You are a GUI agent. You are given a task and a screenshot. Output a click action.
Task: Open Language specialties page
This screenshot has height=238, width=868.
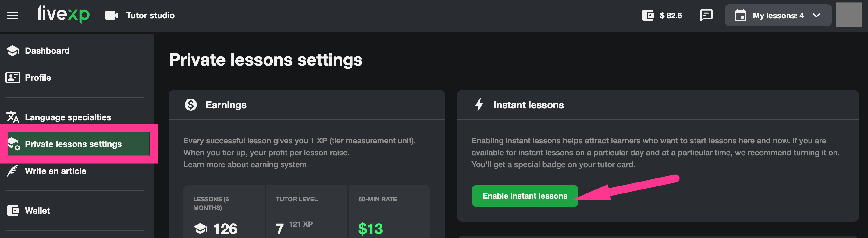(x=68, y=117)
